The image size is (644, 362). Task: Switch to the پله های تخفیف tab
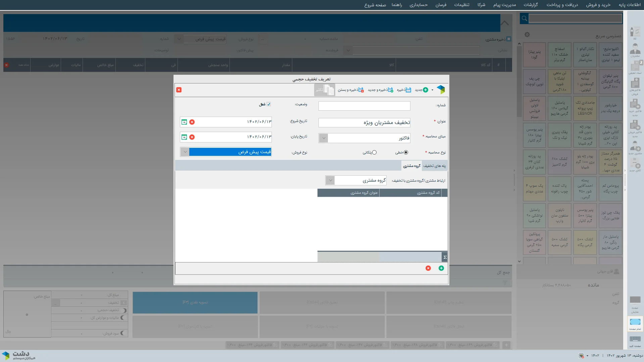[434, 166]
